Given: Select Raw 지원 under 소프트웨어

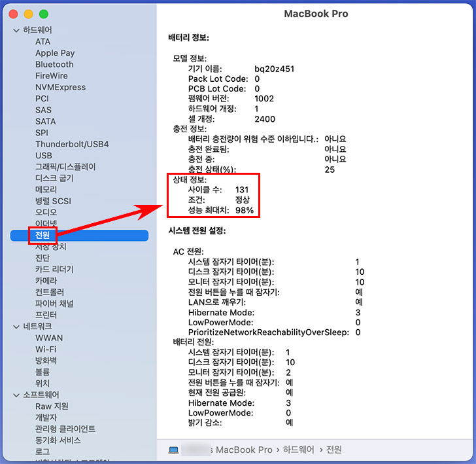Looking at the screenshot, I should [x=52, y=406].
